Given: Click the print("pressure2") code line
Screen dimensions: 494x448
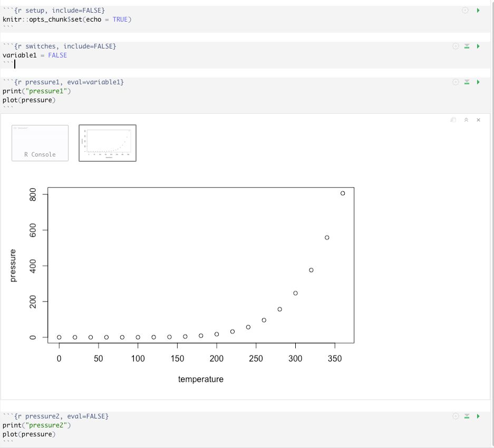Looking at the screenshot, I should (36, 425).
